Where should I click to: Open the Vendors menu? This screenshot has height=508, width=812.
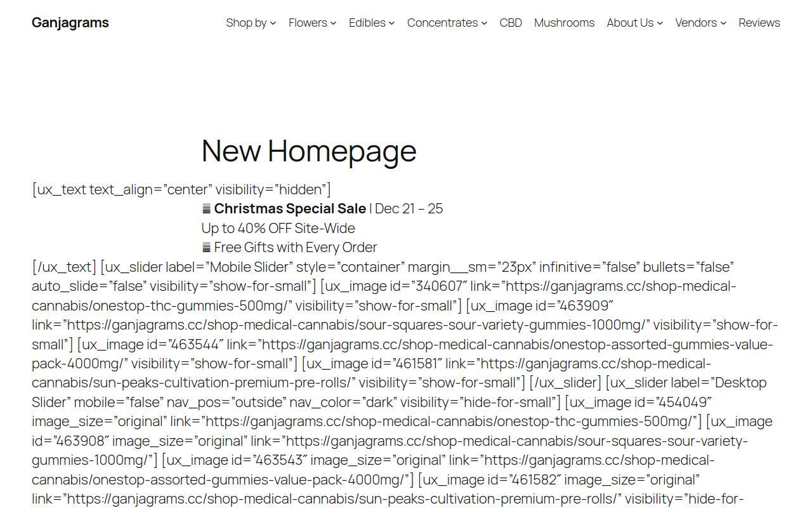[696, 23]
